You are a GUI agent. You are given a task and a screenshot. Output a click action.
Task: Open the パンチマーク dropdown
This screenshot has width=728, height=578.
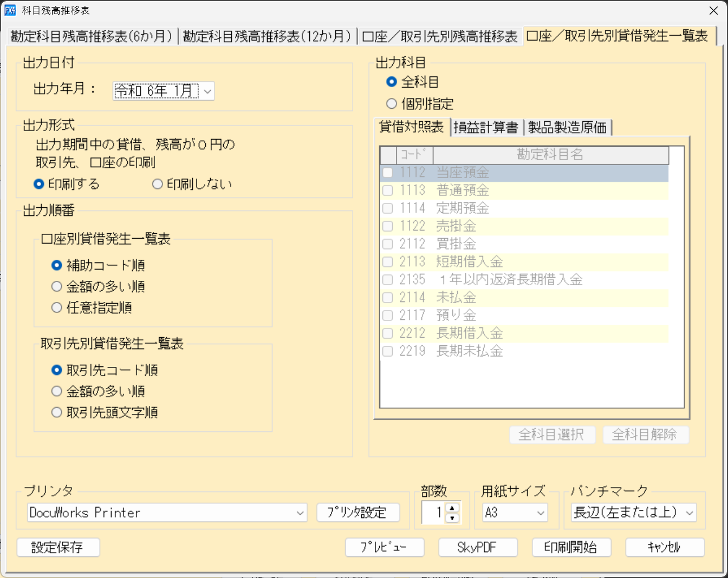click(x=690, y=513)
